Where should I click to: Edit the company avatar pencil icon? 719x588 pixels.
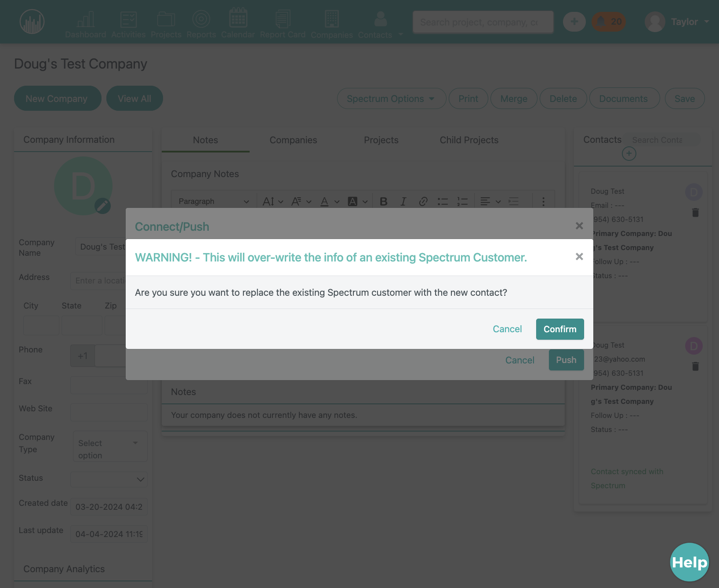(x=103, y=205)
